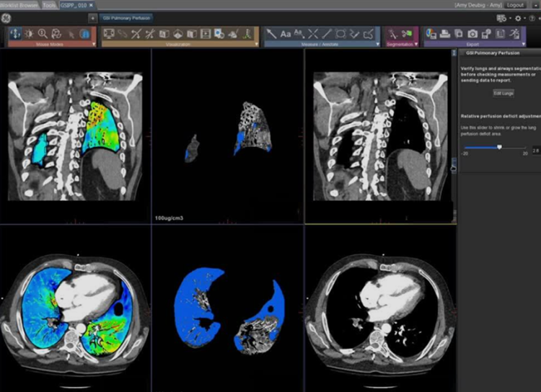Screen dimensions: 541x392
Task: Click the monitor layout icon in Visualization
Action: (109, 34)
